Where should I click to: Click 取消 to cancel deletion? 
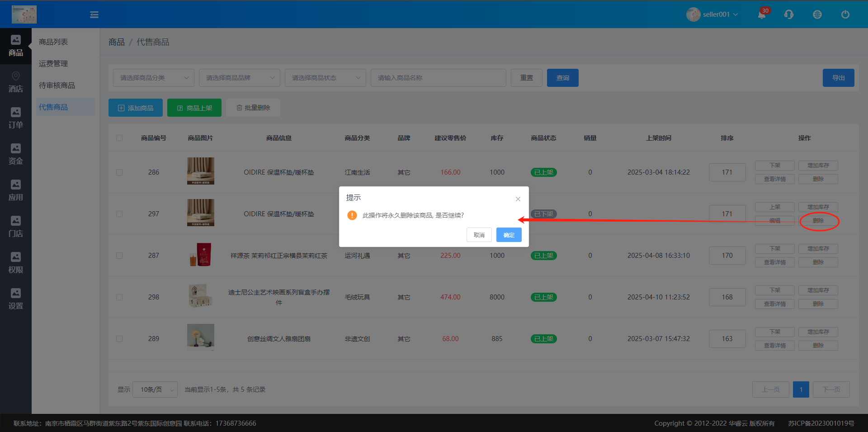point(479,235)
